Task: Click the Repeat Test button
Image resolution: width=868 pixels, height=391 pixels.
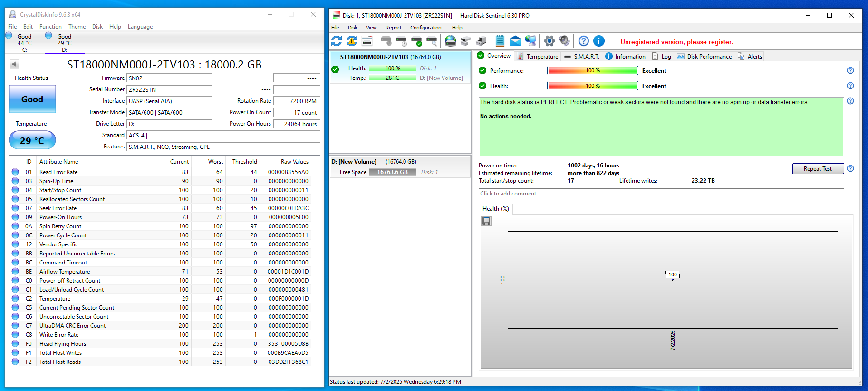Action: point(818,168)
